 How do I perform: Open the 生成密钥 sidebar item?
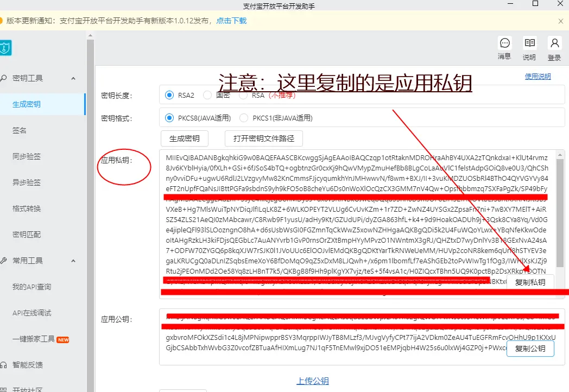click(42, 105)
